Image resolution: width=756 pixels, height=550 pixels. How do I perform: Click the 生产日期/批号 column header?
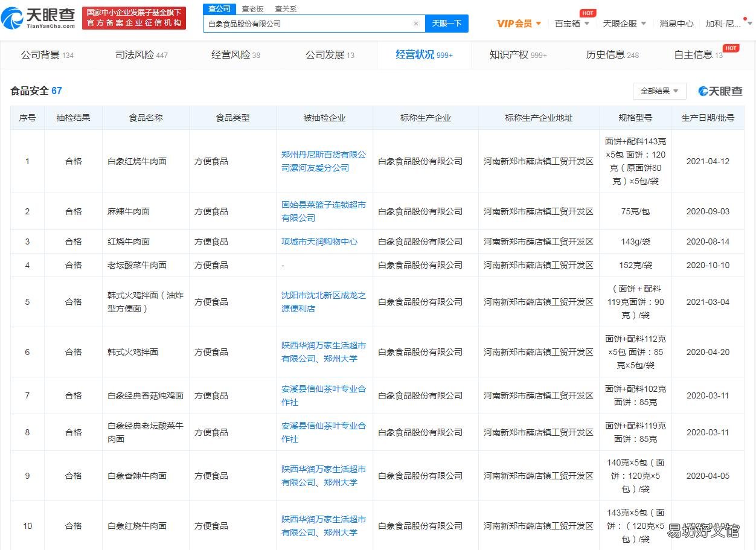708,118
